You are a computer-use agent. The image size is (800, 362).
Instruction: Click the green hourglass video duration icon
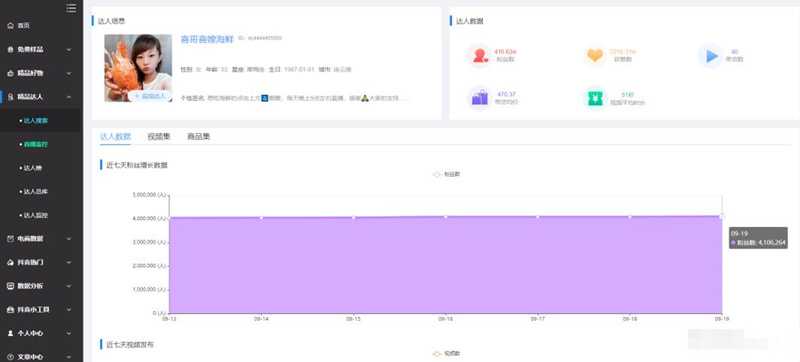click(x=595, y=98)
